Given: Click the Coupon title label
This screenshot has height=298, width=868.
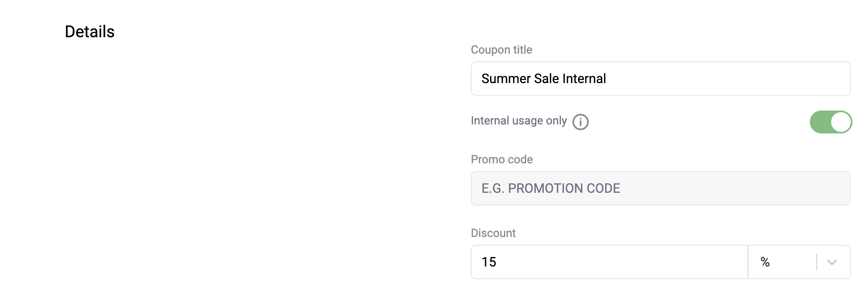Looking at the screenshot, I should [x=502, y=50].
